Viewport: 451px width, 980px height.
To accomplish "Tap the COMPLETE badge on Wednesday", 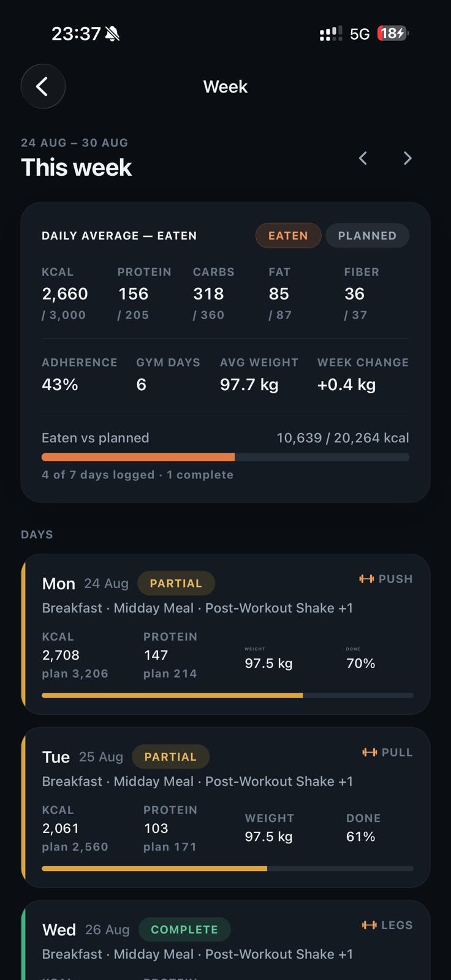I will (x=184, y=929).
